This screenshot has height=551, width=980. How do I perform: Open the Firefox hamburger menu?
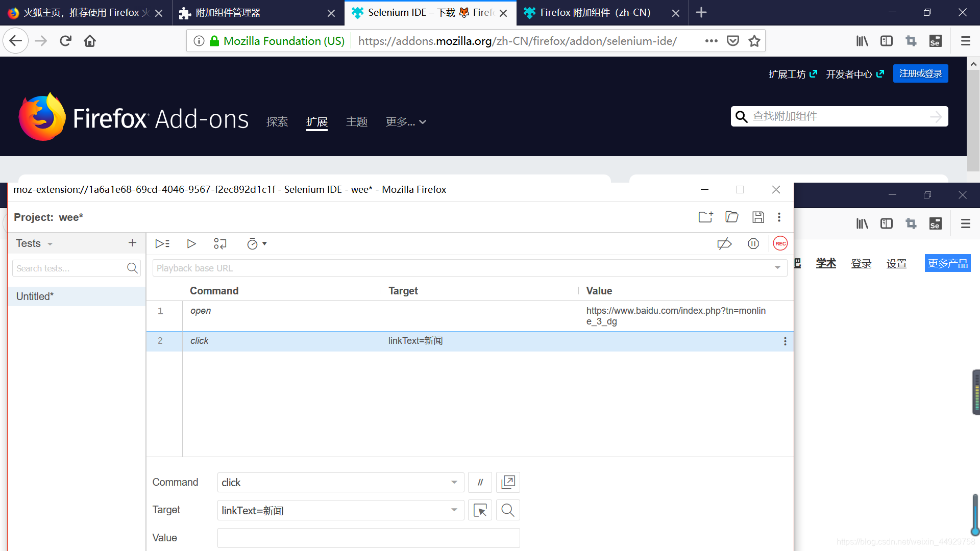pos(965,41)
